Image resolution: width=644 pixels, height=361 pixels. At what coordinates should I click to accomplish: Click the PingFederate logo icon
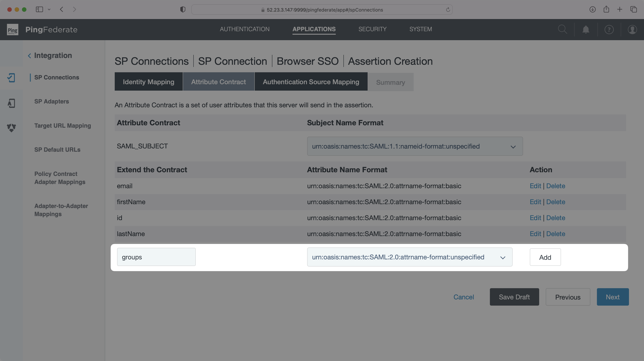pos(13,29)
